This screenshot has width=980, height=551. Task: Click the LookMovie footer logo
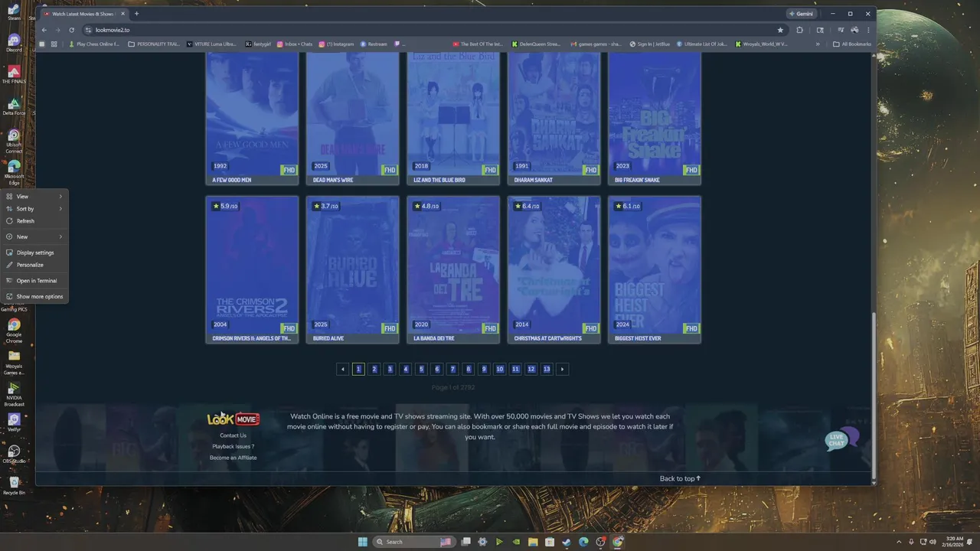click(x=234, y=419)
